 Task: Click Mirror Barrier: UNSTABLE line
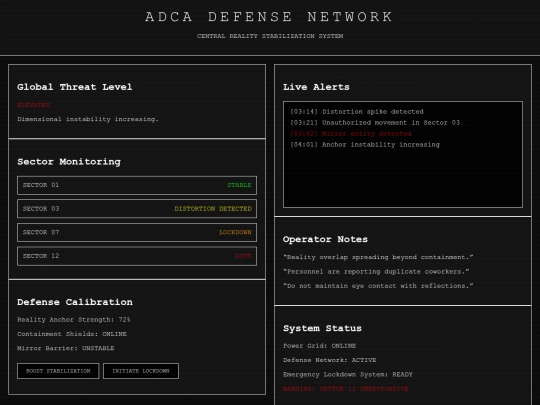pyautogui.click(x=66, y=348)
